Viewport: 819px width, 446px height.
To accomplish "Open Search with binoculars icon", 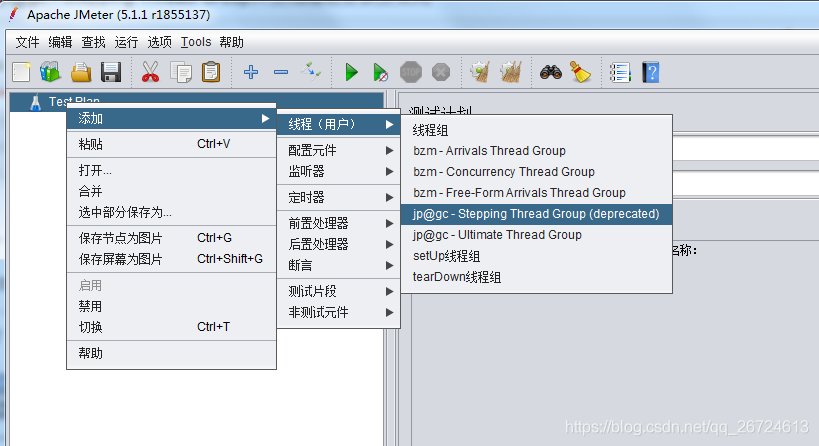I will (x=551, y=72).
